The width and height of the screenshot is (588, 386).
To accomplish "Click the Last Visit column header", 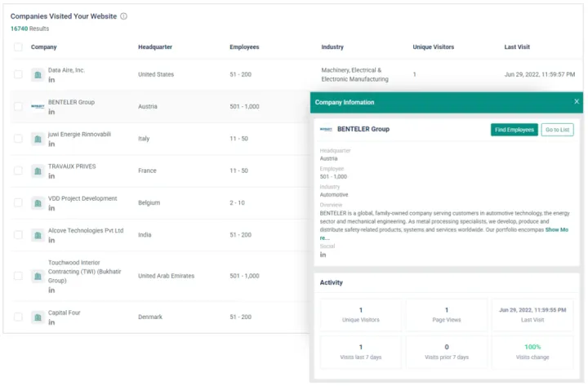I will [x=517, y=47].
